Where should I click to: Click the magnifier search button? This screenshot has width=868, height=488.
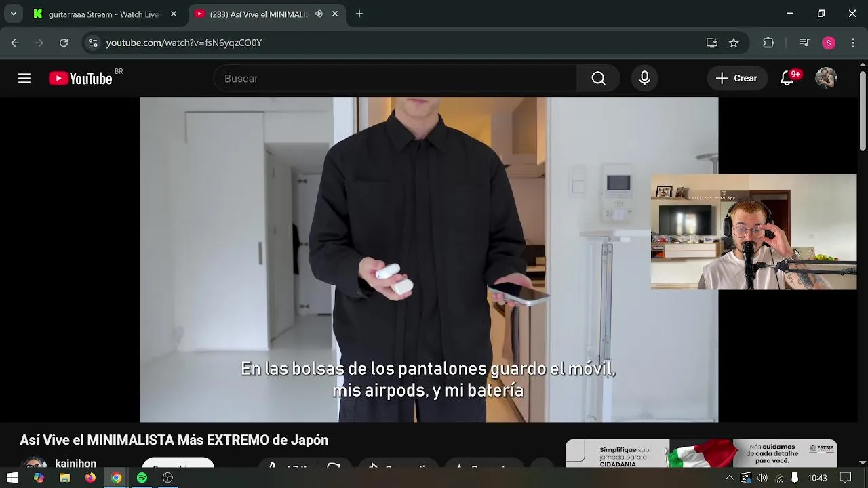click(x=598, y=79)
